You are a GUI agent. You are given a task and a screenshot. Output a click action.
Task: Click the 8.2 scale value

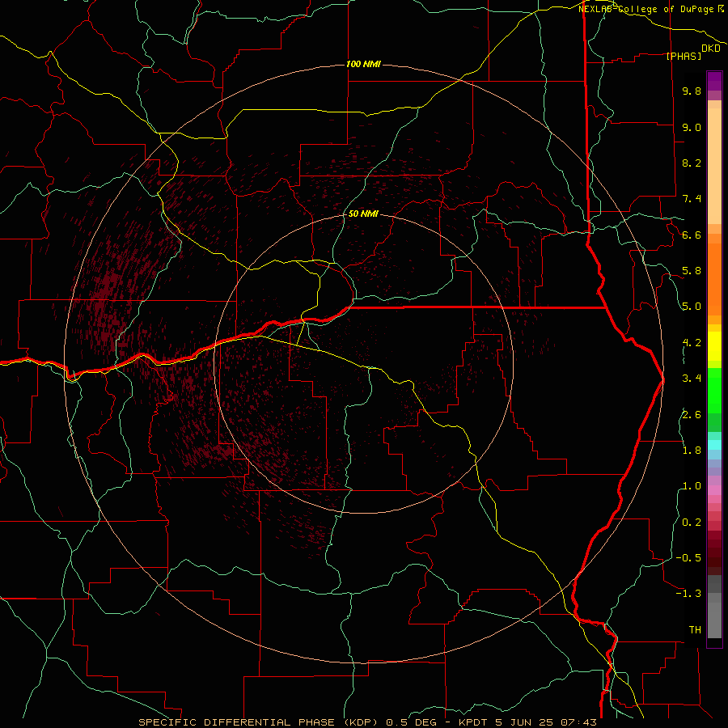pos(692,163)
